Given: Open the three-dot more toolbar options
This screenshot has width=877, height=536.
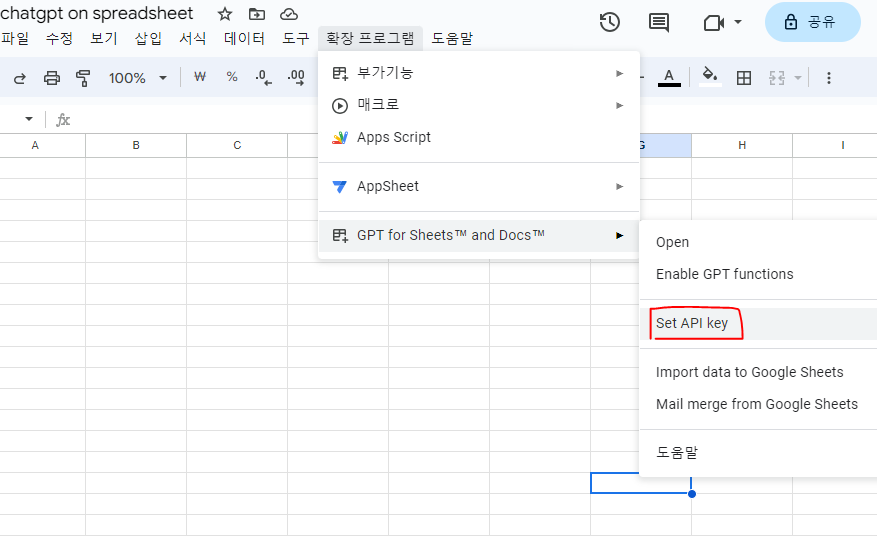Looking at the screenshot, I should [x=829, y=78].
